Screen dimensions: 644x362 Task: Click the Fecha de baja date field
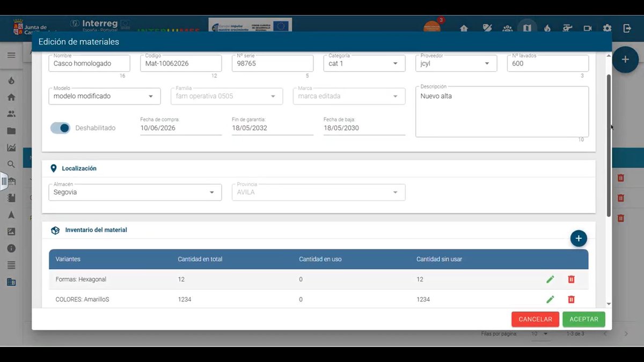pos(364,128)
